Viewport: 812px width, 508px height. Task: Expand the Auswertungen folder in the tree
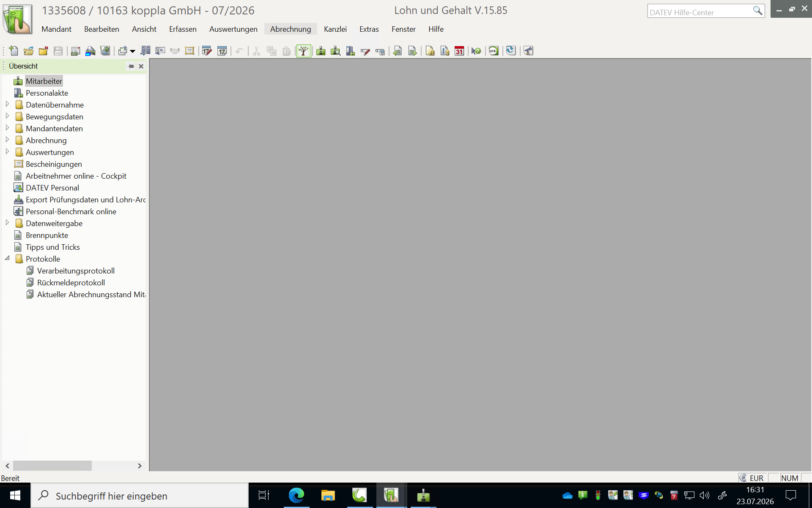(x=7, y=152)
